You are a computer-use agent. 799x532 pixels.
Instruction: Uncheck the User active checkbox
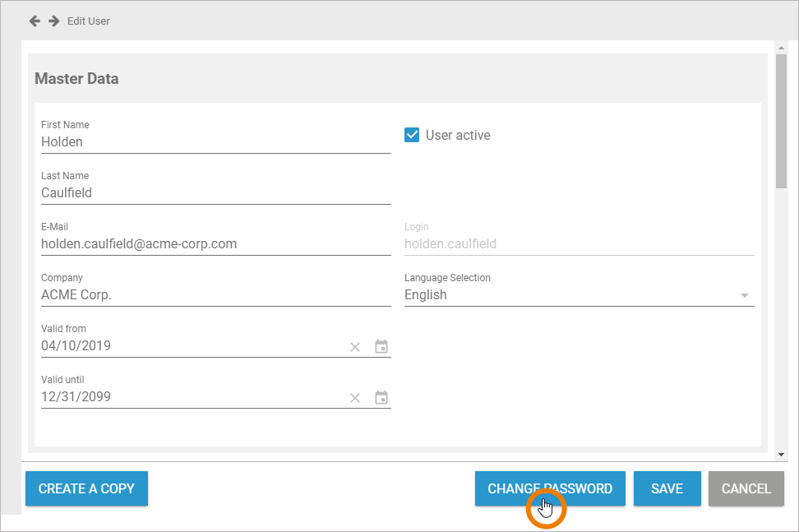tap(413, 135)
